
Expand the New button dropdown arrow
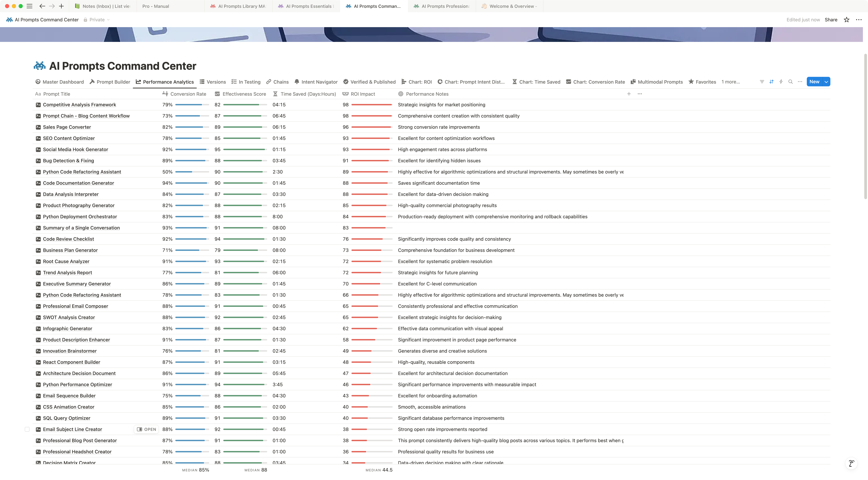coord(826,82)
